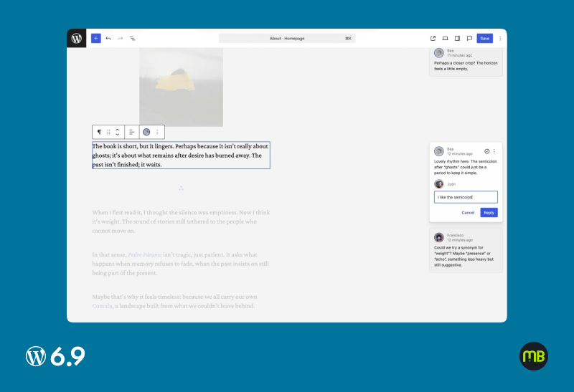
Task: Click the block drag handle
Action: pyautogui.click(x=109, y=132)
